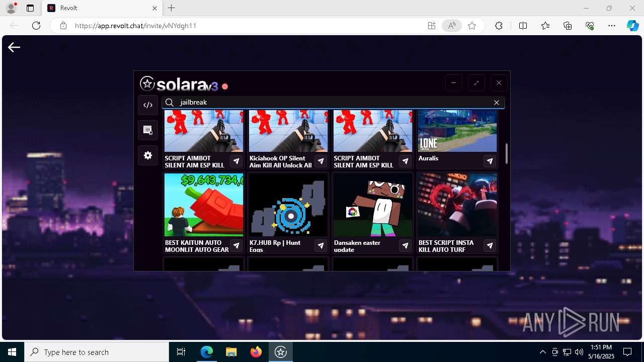Viewport: 644px width, 362px height.
Task: Open the browser favorites list
Action: tap(545, 26)
